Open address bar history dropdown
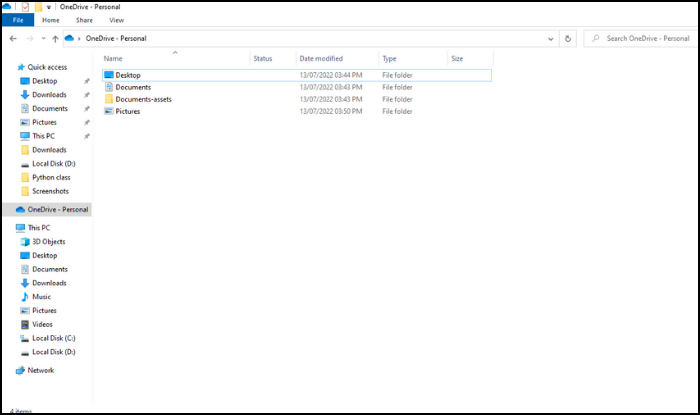Screen dimensions: 700x415 pyautogui.click(x=551, y=39)
